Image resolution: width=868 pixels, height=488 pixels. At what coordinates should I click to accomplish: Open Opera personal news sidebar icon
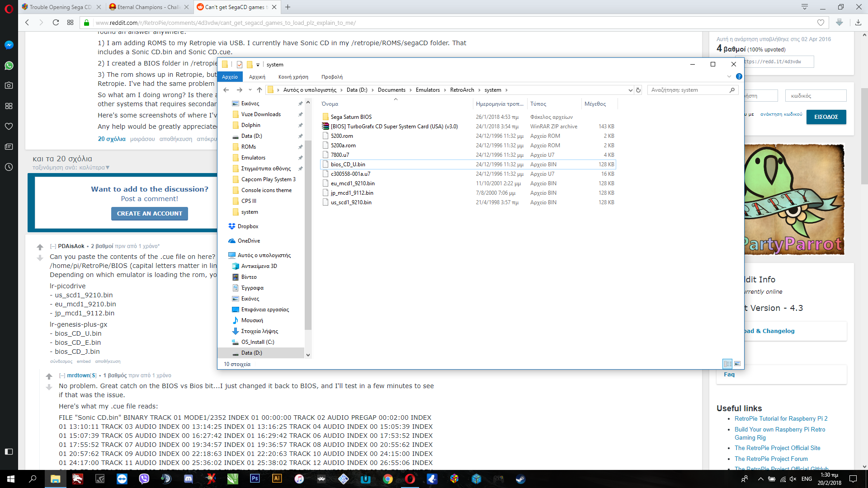tap(9, 146)
